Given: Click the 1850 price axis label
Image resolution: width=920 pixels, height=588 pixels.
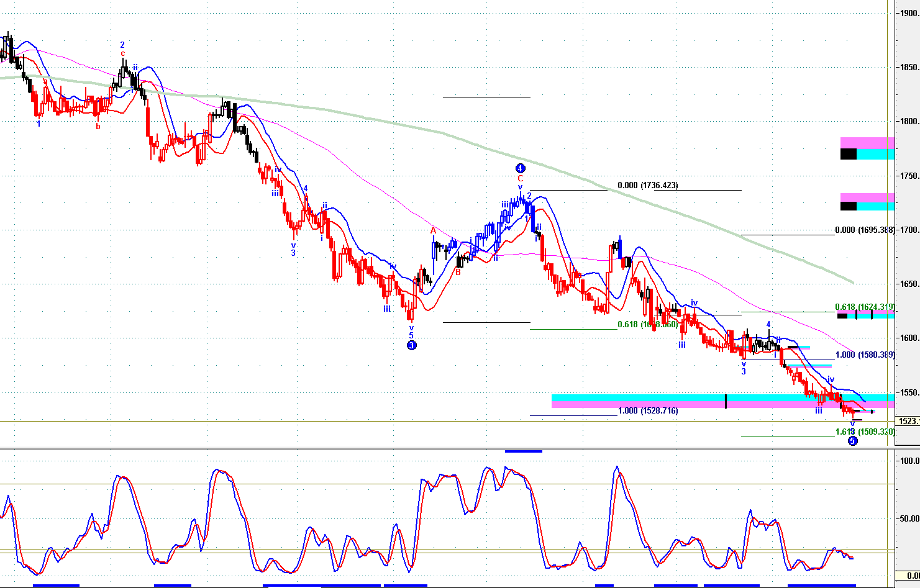Looking at the screenshot, I should (x=910, y=67).
